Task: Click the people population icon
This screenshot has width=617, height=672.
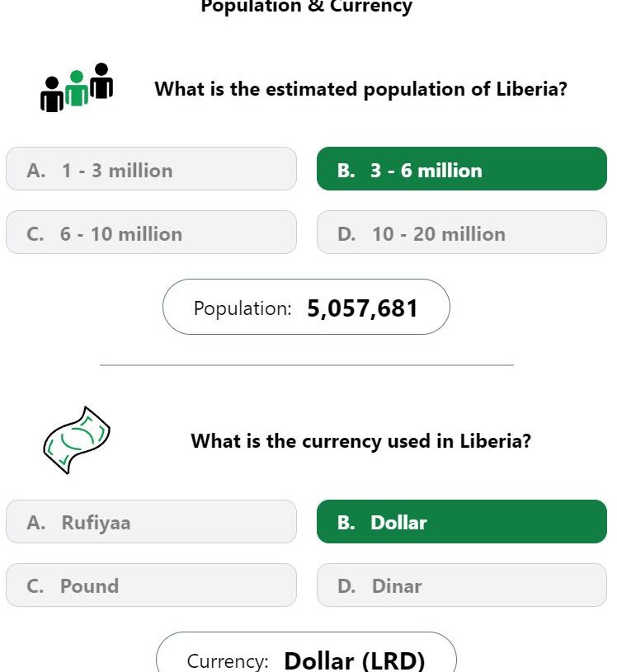Action: pyautogui.click(x=77, y=87)
